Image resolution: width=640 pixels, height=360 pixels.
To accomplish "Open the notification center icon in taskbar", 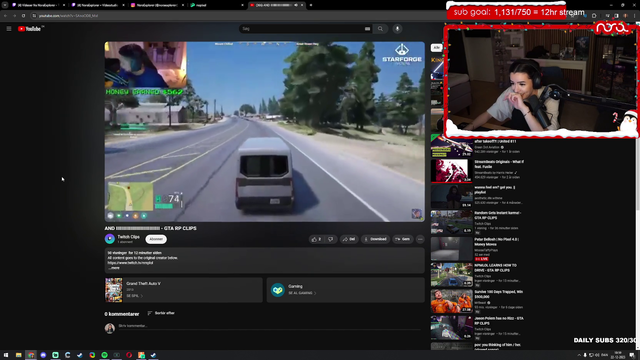I will click(x=632, y=355).
